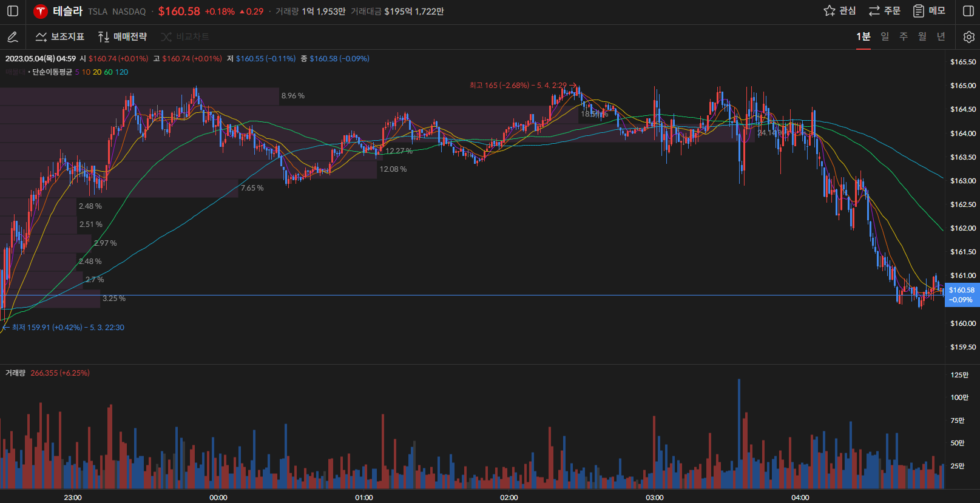This screenshot has height=503, width=980.
Task: Open the 메모 memo panel
Action: 929,11
